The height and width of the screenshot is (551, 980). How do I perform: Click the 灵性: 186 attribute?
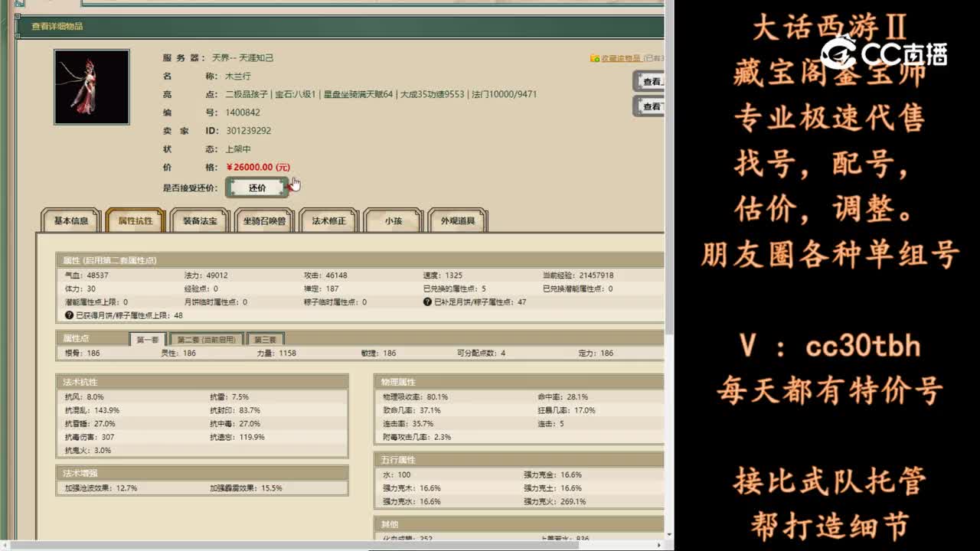coord(178,354)
